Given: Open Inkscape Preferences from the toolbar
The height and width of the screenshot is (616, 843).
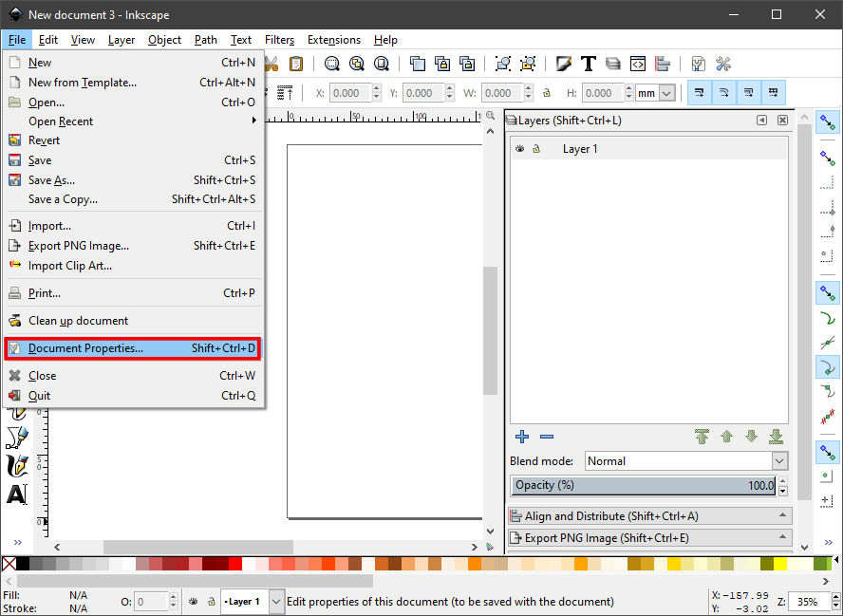Looking at the screenshot, I should click(x=723, y=65).
